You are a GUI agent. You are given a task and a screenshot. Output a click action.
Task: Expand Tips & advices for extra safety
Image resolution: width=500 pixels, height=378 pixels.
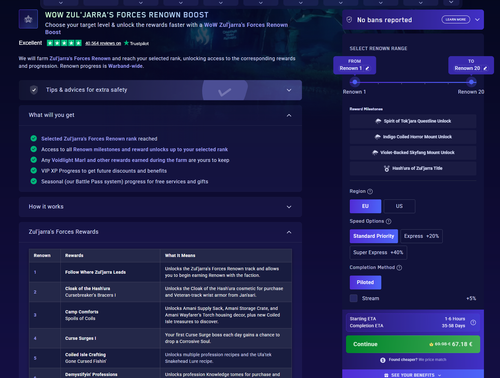(x=160, y=90)
